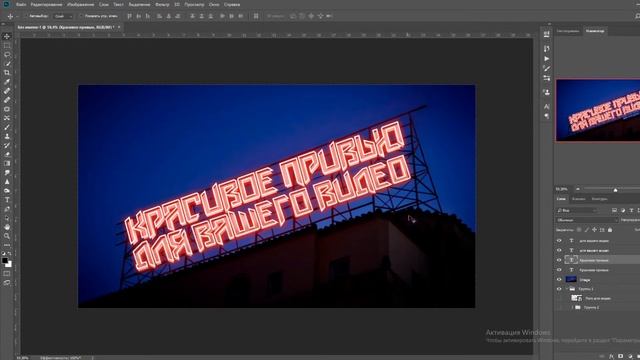Lock all padlock icon
This screenshot has width=640, height=360.
(x=610, y=230)
